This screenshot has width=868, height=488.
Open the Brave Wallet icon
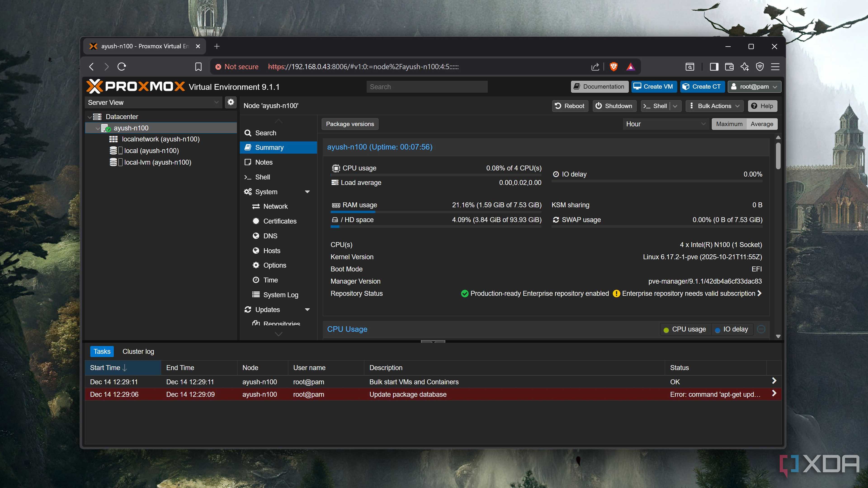(729, 67)
